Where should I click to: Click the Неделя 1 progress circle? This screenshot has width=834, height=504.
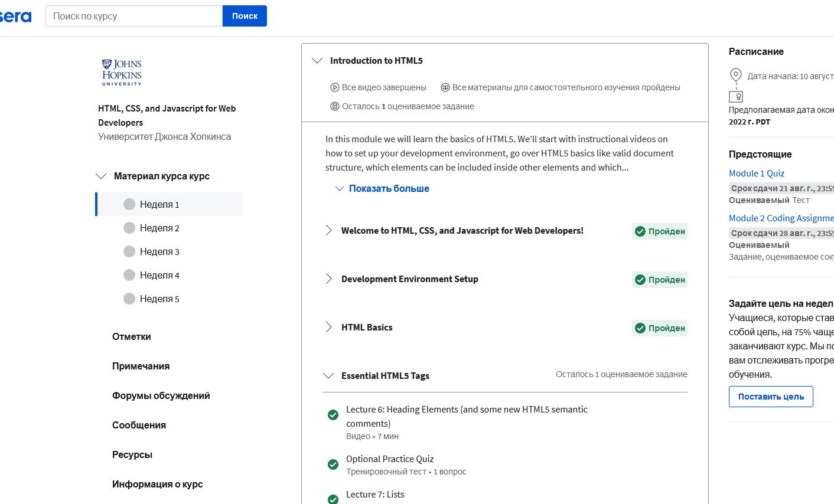(129, 204)
